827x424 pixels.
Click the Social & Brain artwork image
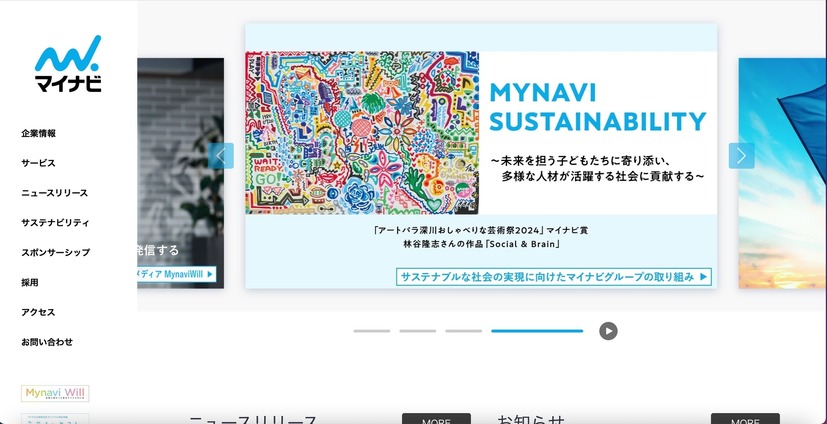(362, 133)
